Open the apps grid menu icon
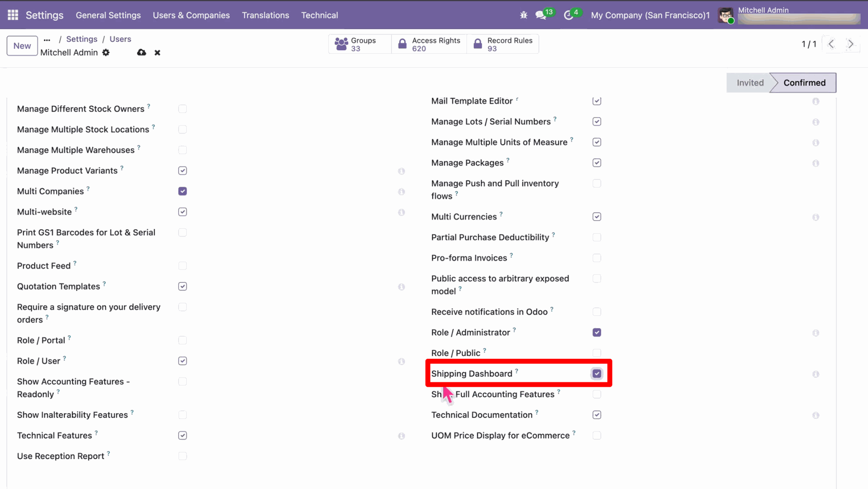This screenshot has width=868, height=489. [x=13, y=15]
